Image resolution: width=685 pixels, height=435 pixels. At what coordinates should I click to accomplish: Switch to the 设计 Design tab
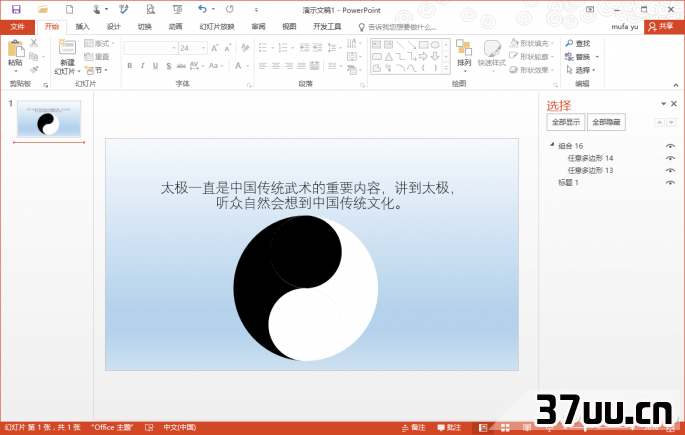(x=113, y=27)
